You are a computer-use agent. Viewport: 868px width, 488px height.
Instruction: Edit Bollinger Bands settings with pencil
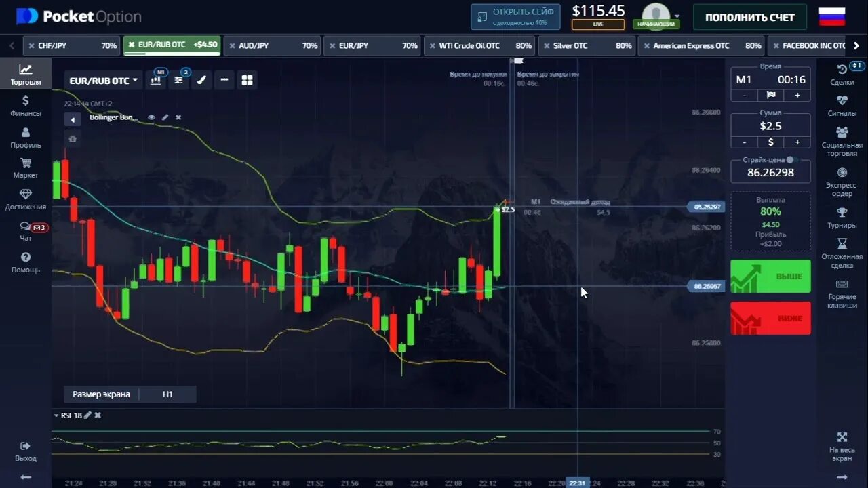(165, 117)
